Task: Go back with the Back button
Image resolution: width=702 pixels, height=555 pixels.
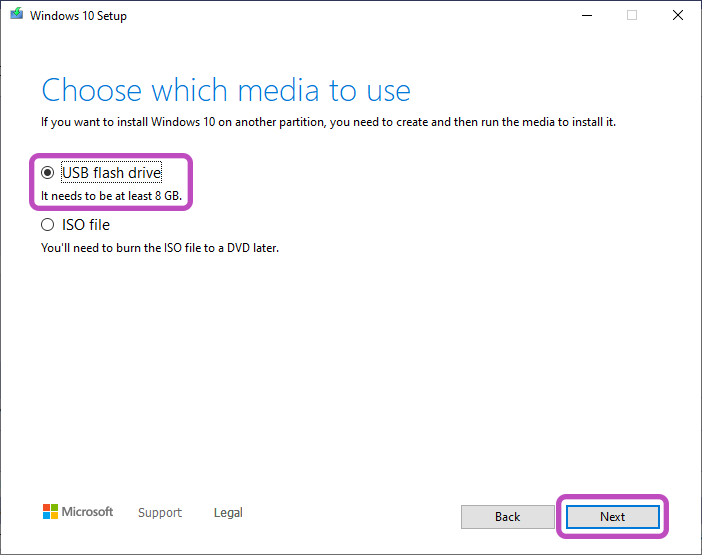Action: coord(507,517)
